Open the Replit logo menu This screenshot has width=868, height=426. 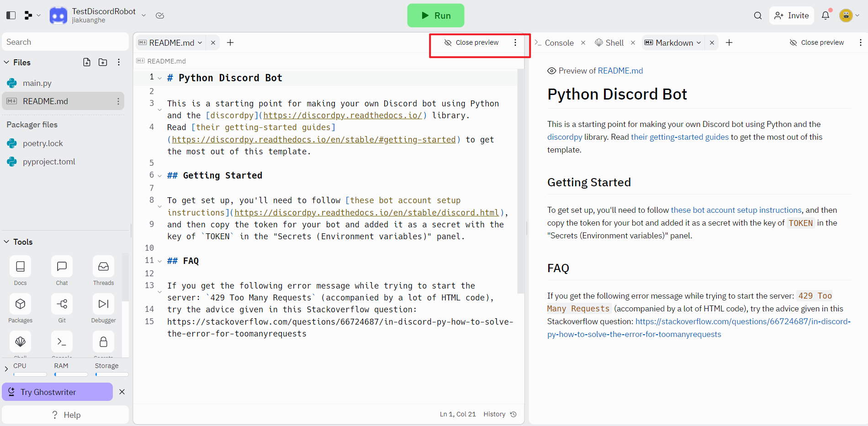(x=32, y=16)
